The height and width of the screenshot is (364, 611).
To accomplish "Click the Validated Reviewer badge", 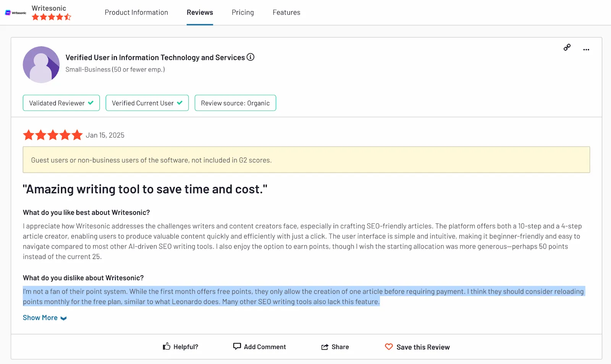I will click(61, 103).
